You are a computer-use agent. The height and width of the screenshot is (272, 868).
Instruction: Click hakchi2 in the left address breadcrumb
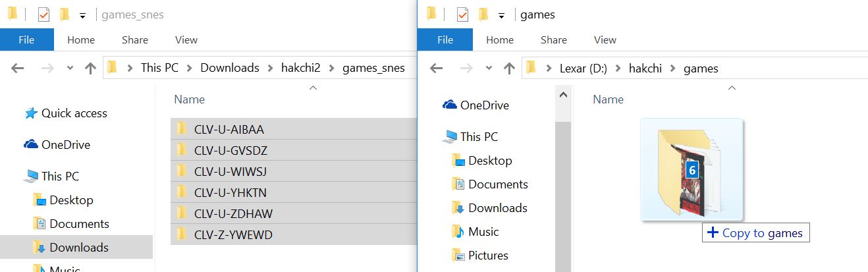click(302, 68)
